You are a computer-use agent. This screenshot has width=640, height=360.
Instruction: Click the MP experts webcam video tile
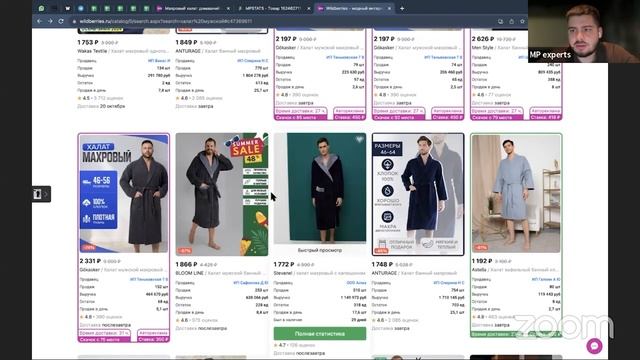pos(584,31)
